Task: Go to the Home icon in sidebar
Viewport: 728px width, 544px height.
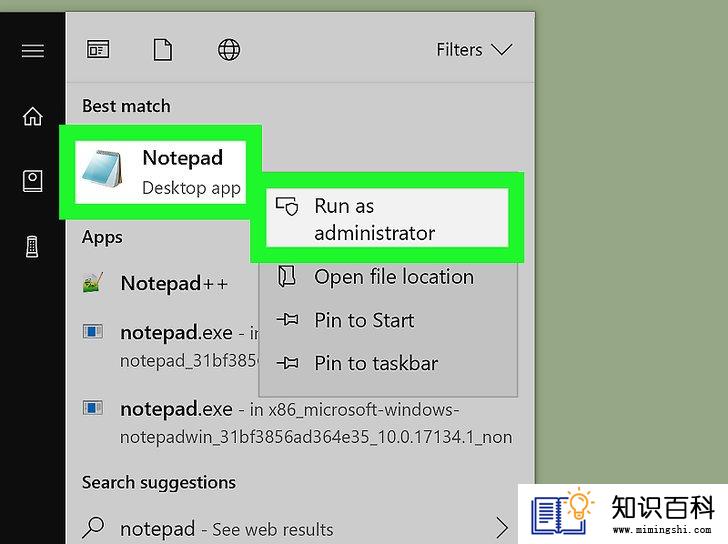Action: pos(32,116)
